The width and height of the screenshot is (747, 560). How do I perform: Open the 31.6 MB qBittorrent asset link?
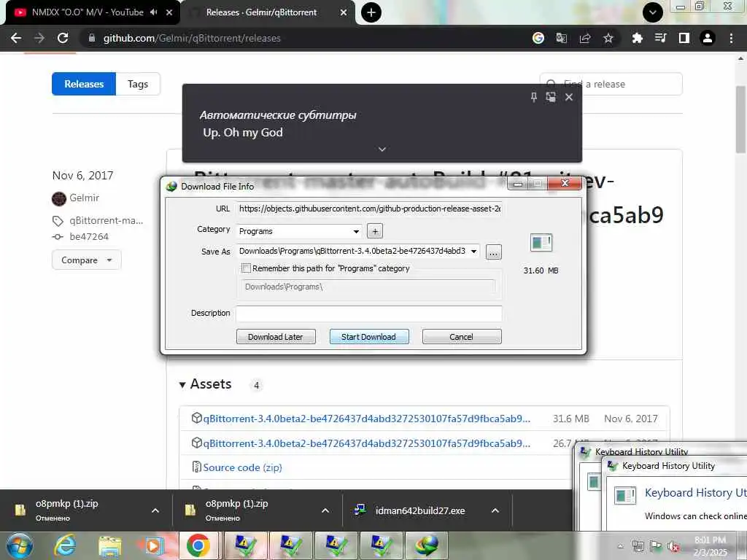pos(366,419)
